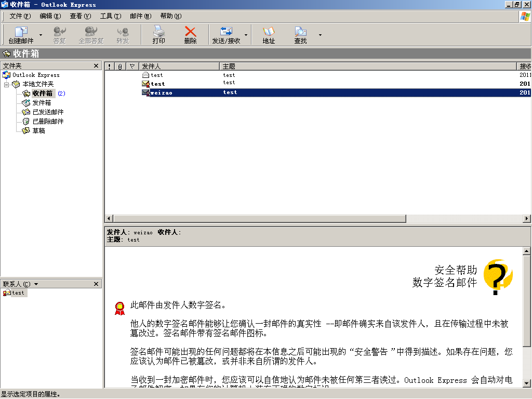Image resolution: width=532 pixels, height=399 pixels.
Task: Open the Tools (工具) menu
Action: point(111,16)
